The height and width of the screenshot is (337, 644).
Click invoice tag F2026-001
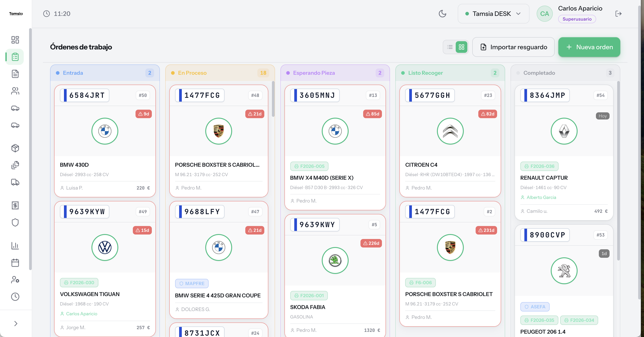pyautogui.click(x=309, y=295)
